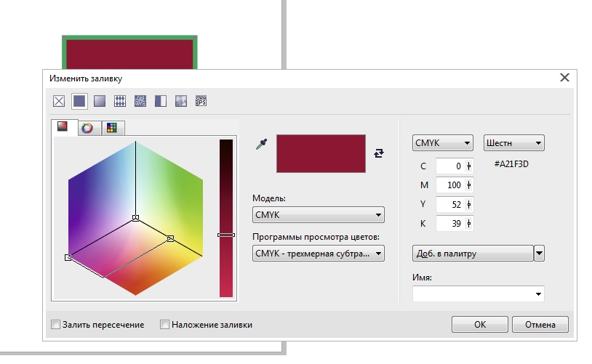Click the Y value input field
592x364 pixels.
pos(450,204)
